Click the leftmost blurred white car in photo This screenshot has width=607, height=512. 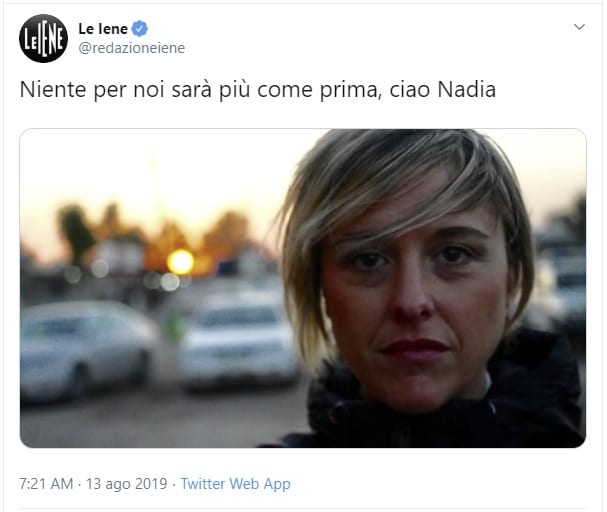(87, 350)
